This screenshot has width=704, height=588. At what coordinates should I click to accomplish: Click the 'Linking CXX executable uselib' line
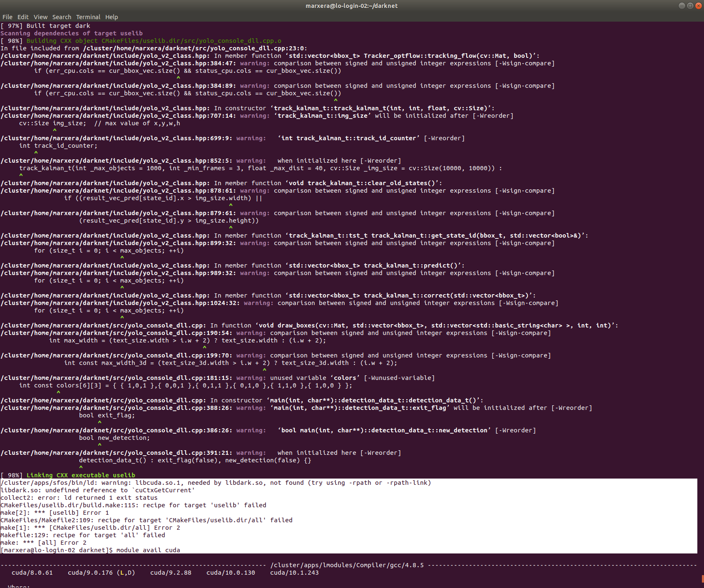tap(68, 475)
